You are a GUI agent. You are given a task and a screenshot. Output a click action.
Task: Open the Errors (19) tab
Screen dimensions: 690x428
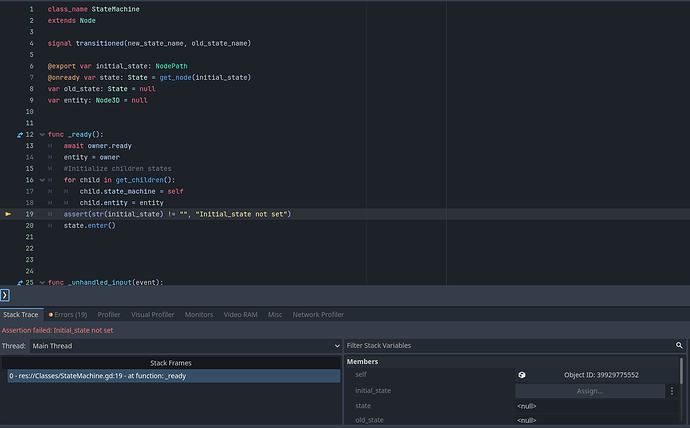pyautogui.click(x=68, y=315)
